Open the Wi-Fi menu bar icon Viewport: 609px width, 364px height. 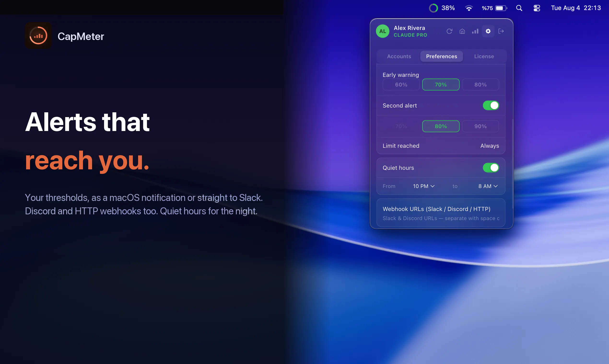click(x=469, y=8)
